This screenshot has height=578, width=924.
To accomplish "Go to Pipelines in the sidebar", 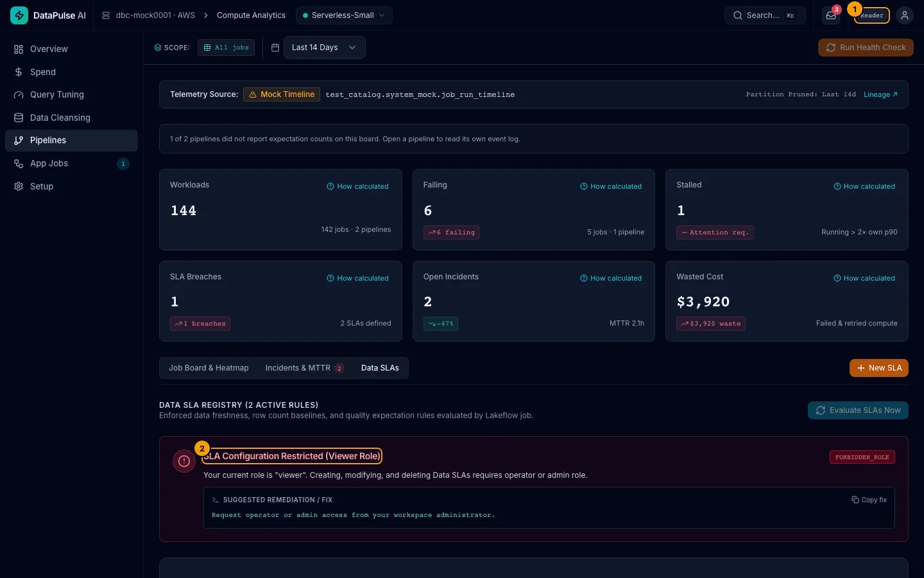I will (x=71, y=141).
